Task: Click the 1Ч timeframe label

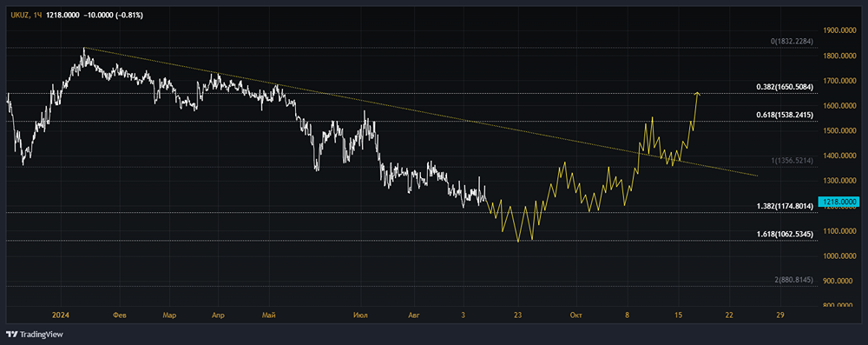Action: click(x=37, y=16)
